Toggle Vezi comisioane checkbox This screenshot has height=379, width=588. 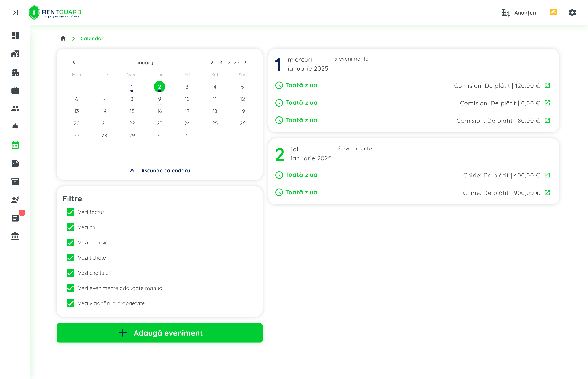point(70,242)
